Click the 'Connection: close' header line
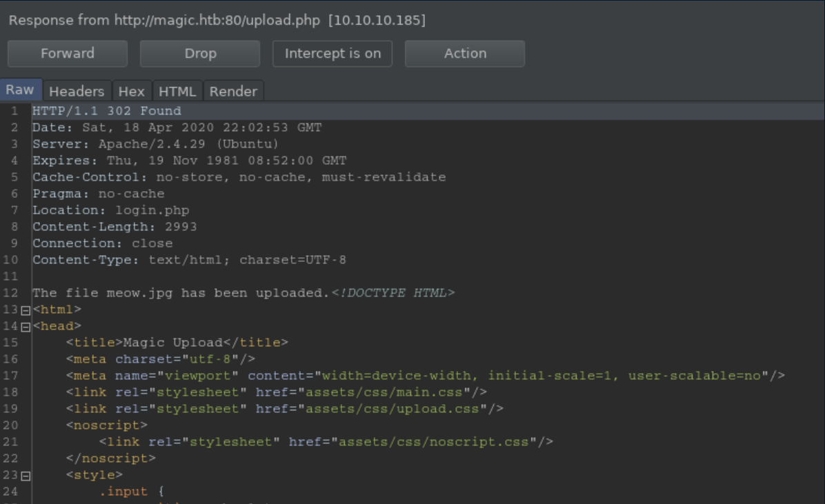This screenshot has height=504, width=825. click(102, 243)
